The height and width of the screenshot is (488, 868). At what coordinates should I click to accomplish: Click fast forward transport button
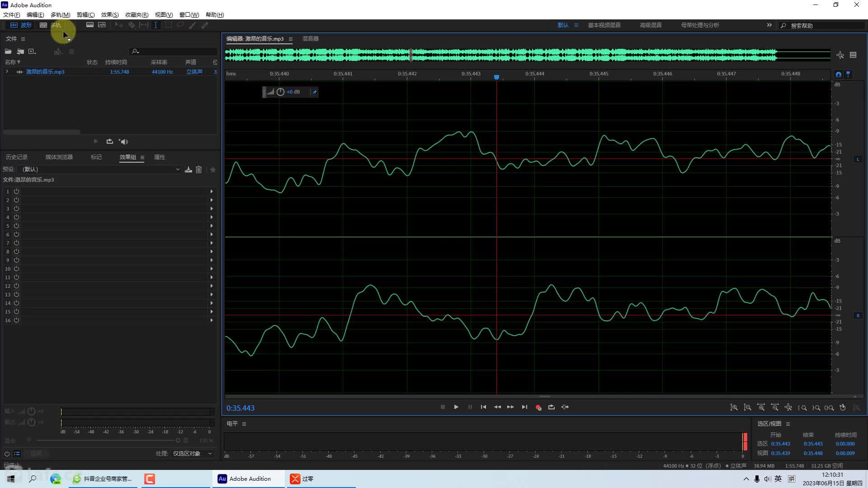pos(510,407)
